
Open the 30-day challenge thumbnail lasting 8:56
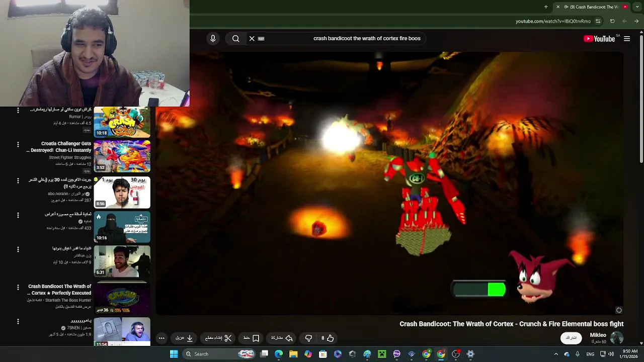tap(122, 192)
